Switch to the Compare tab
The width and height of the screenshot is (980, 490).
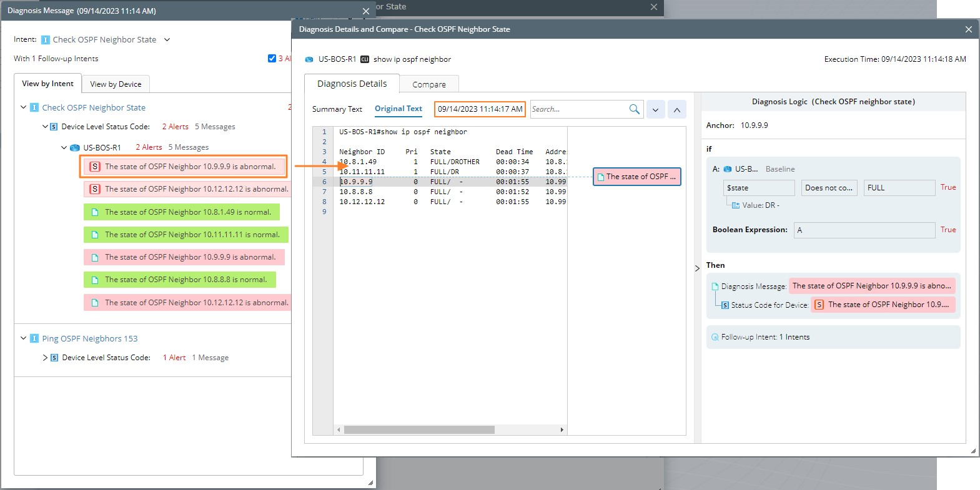428,84
